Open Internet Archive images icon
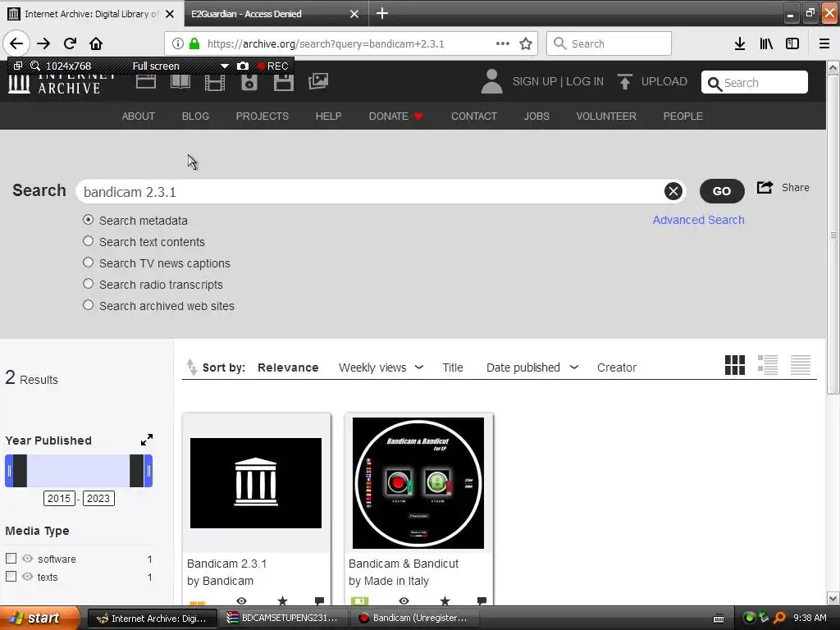This screenshot has height=630, width=840. tap(318, 81)
